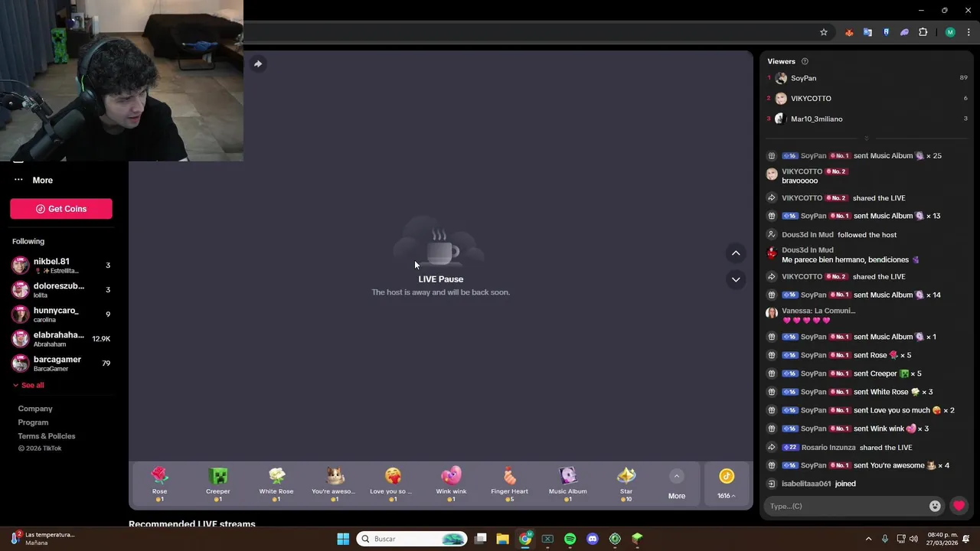This screenshot has height=551, width=980.
Task: Open the weather widget Las temperatura...
Action: click(x=44, y=539)
